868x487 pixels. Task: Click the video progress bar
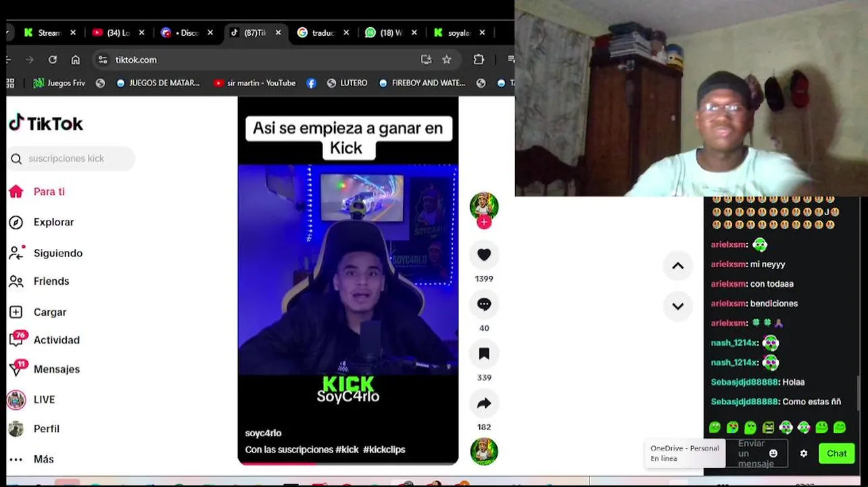pyautogui.click(x=348, y=463)
